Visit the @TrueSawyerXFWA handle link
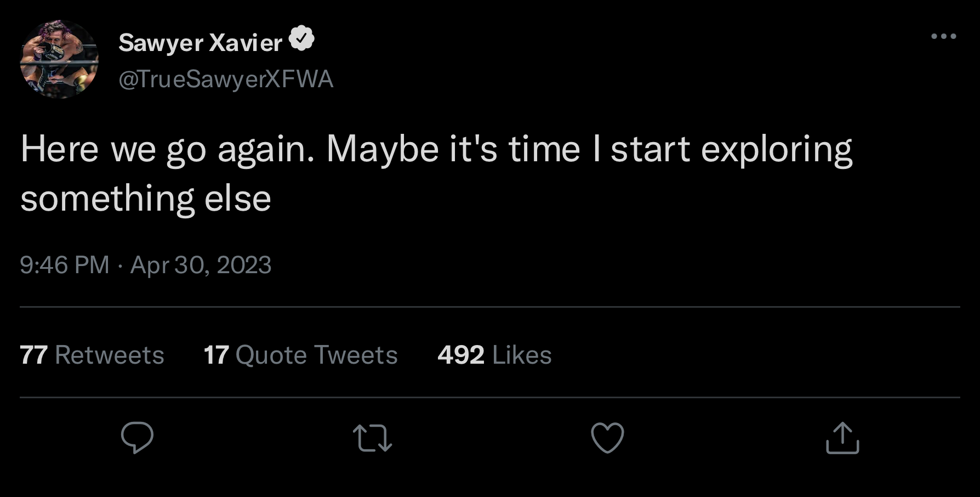 226,80
